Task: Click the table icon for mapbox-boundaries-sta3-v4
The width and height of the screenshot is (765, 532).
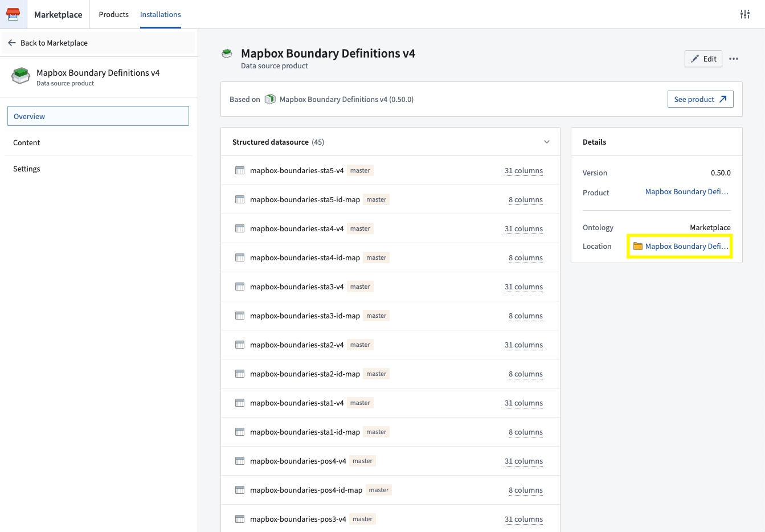Action: point(240,287)
